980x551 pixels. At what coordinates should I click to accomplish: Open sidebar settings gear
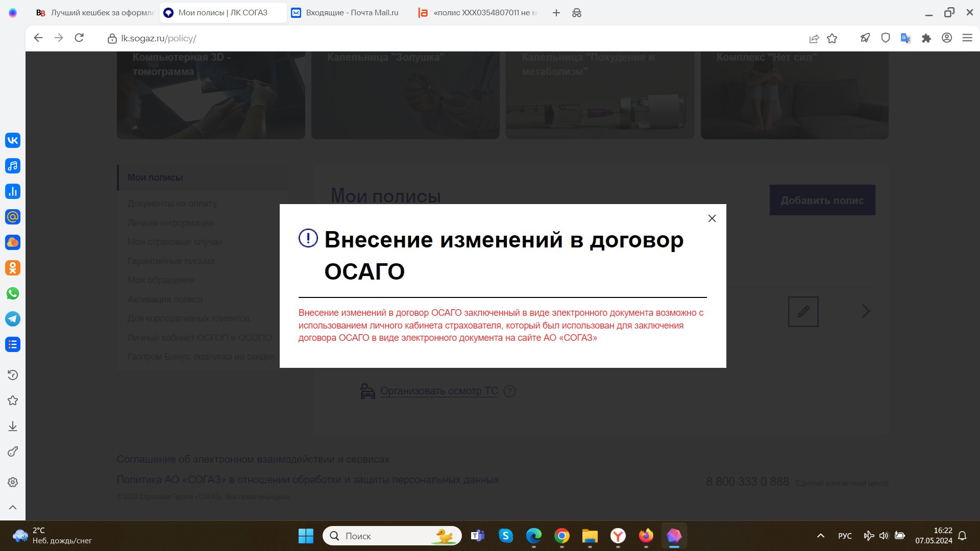pos(13,482)
